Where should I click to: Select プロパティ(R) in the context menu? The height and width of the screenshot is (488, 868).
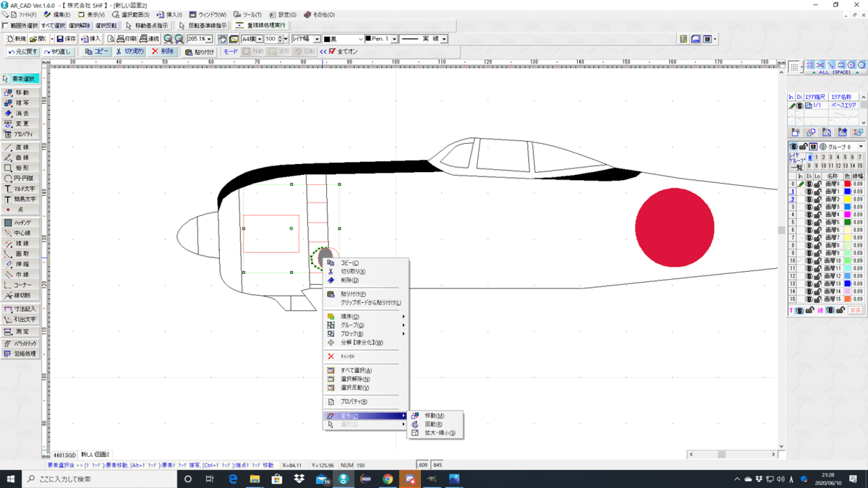pyautogui.click(x=354, y=401)
